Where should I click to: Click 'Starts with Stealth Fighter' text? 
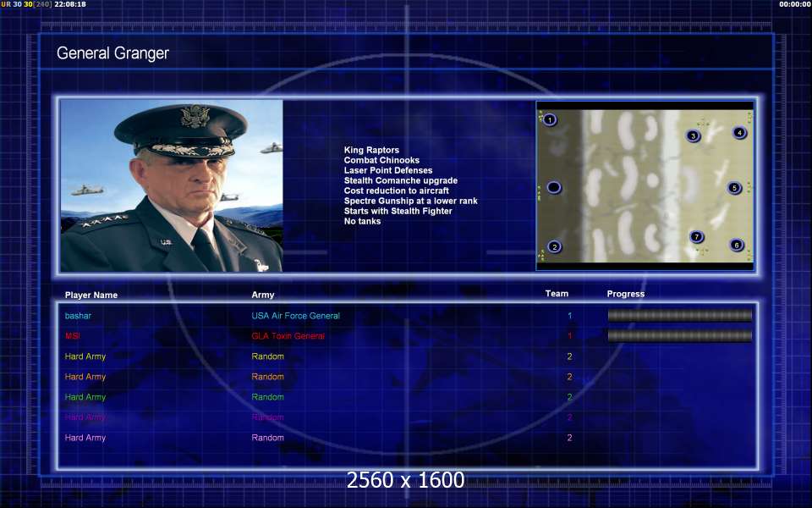pyautogui.click(x=398, y=211)
